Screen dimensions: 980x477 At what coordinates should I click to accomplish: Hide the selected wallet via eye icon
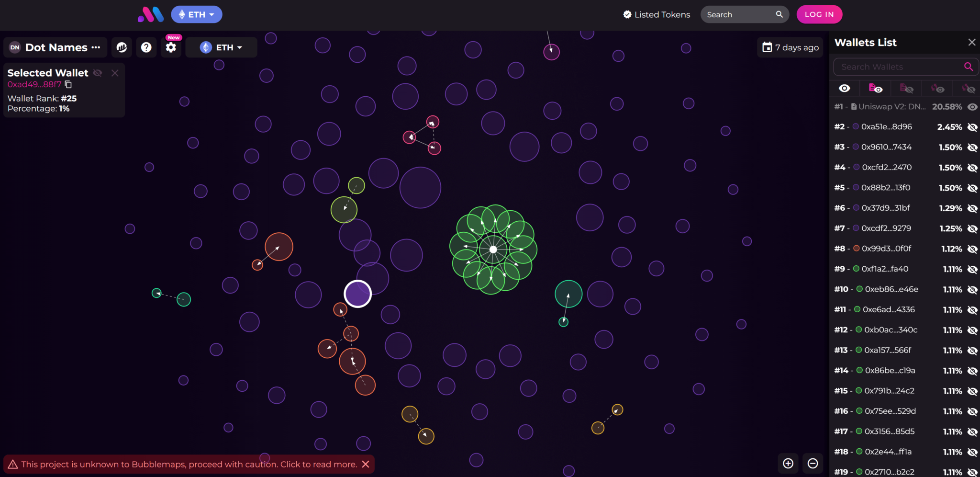pos(98,73)
